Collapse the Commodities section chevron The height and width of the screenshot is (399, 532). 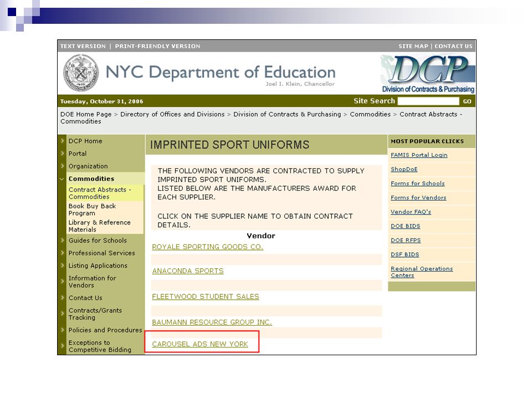62,179
